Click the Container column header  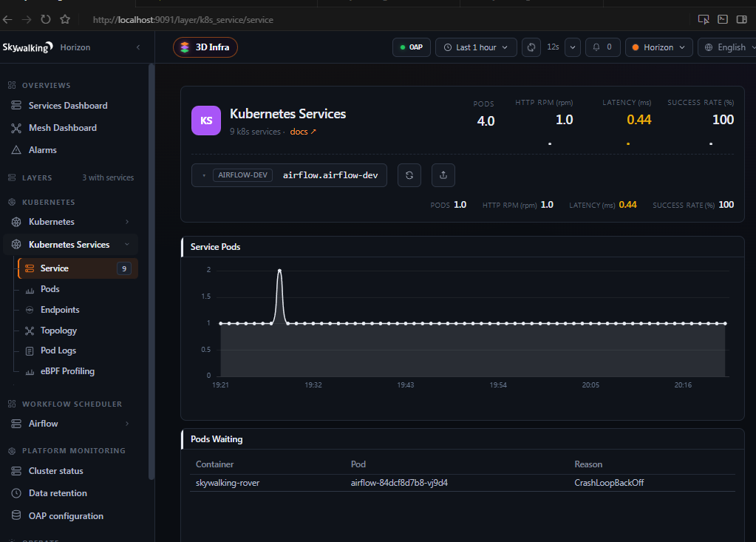[214, 464]
